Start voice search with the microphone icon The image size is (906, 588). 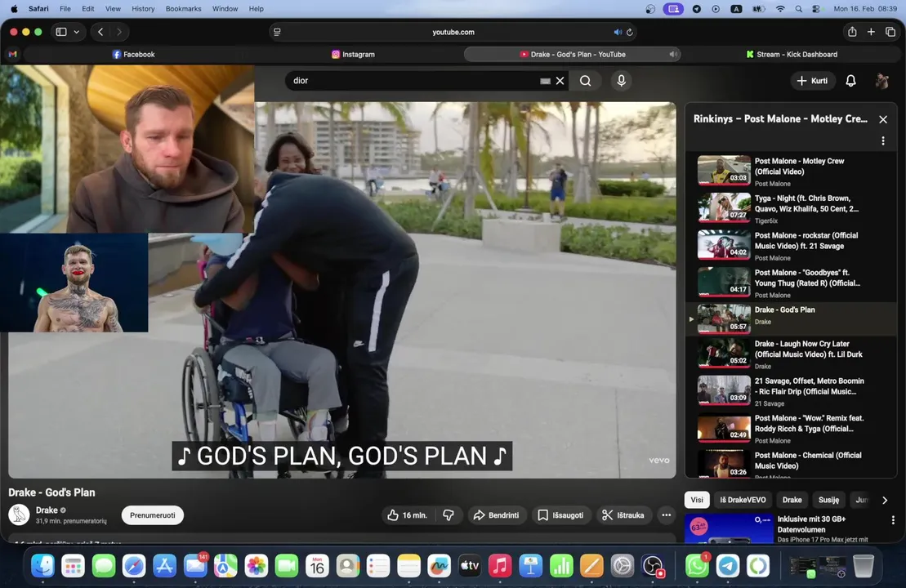[x=621, y=81]
